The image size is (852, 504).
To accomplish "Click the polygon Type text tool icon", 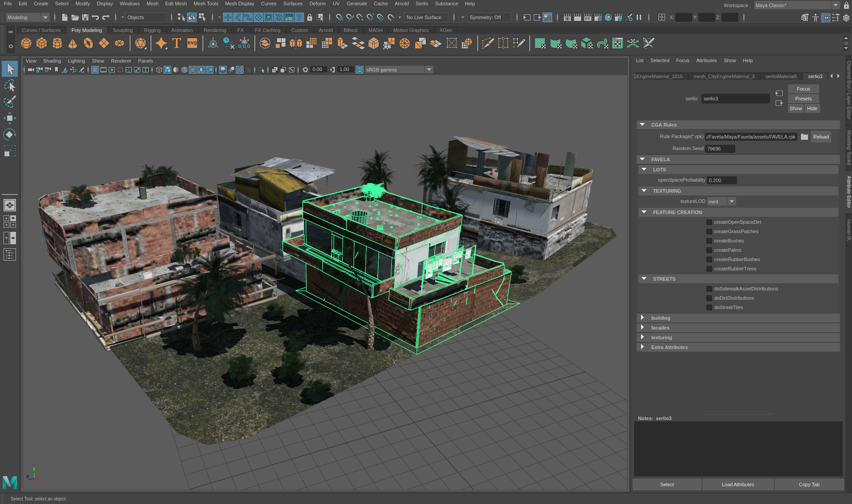I will 177,43.
